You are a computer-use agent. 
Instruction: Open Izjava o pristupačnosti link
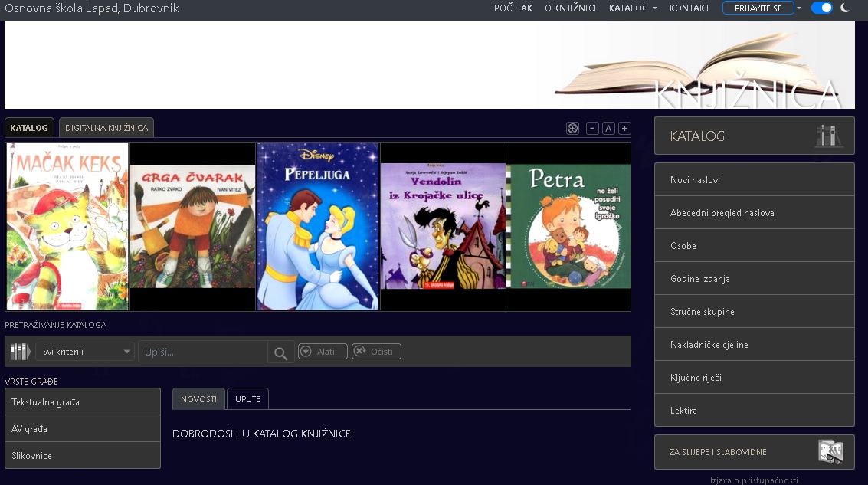point(754,480)
